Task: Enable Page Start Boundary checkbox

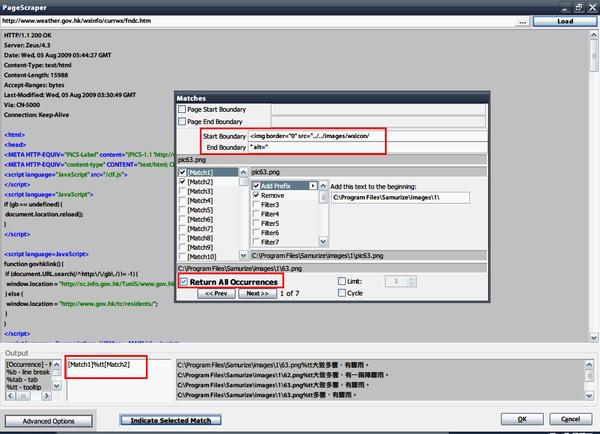Action: point(182,109)
